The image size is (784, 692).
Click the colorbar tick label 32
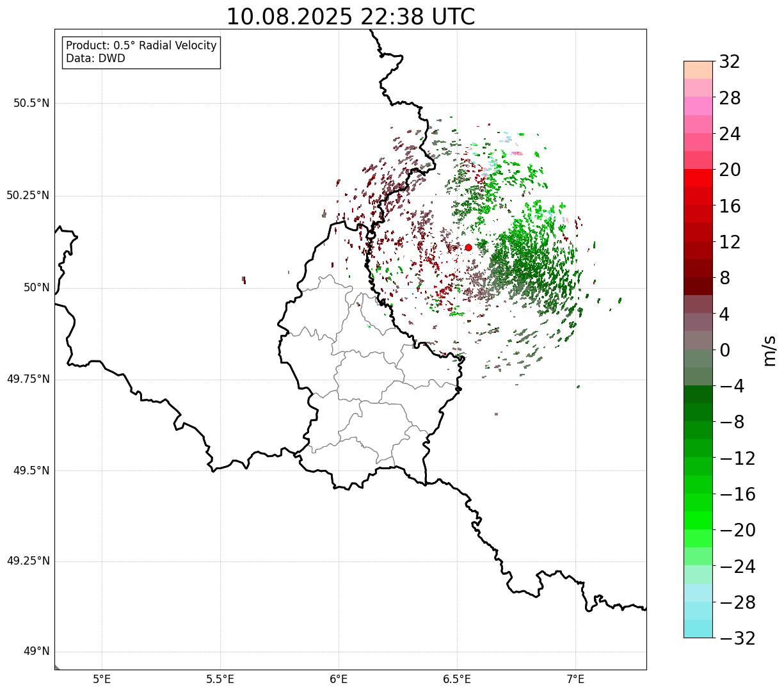coord(730,62)
